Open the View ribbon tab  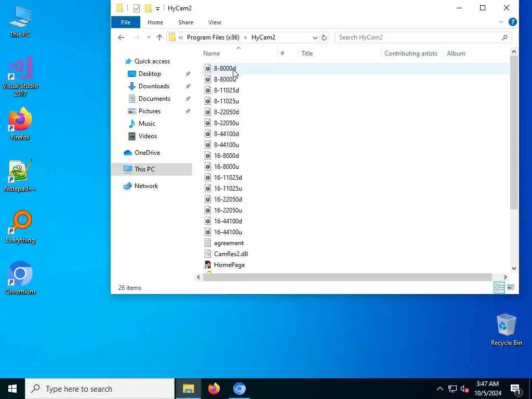pos(215,22)
